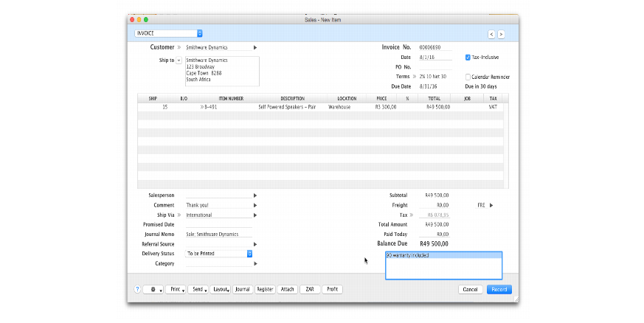Click the Journal Memo text field
The height and width of the screenshot is (323, 644).
coord(218,234)
